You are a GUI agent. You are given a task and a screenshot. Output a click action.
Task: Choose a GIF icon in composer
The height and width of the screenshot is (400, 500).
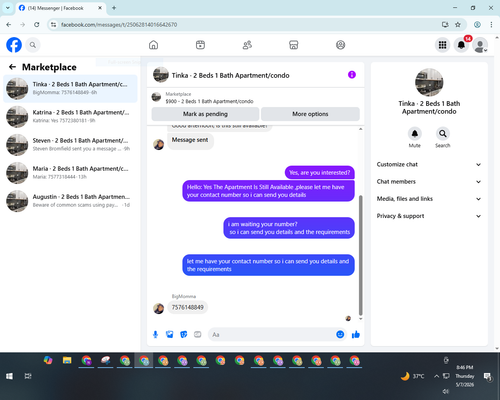click(198, 334)
